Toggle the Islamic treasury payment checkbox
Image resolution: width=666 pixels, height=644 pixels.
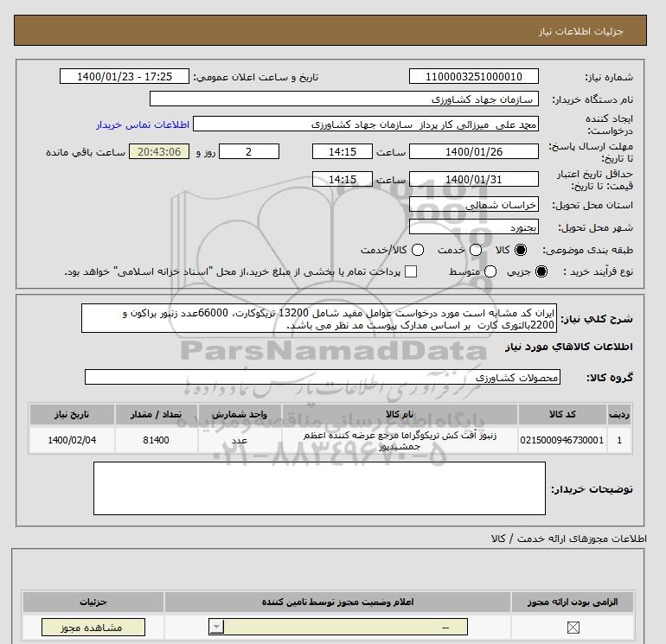[x=411, y=271]
